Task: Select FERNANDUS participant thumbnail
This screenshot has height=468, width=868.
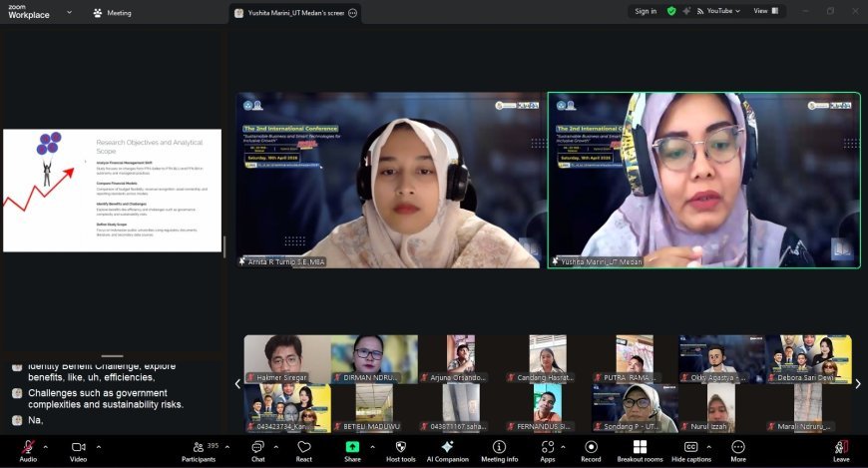Action: point(548,408)
